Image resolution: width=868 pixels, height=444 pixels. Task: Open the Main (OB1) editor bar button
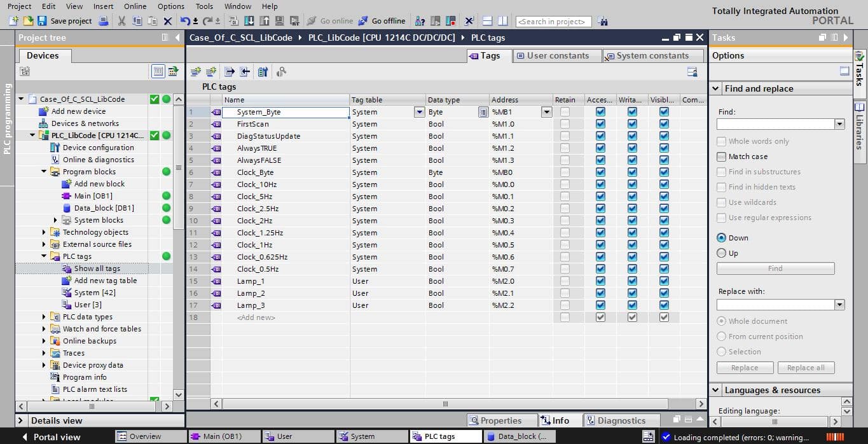pyautogui.click(x=224, y=436)
